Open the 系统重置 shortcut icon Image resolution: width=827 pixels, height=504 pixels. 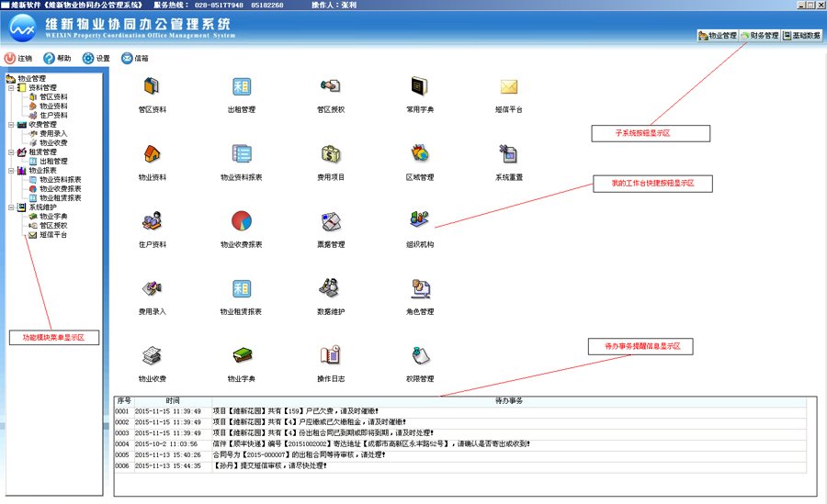[508, 154]
